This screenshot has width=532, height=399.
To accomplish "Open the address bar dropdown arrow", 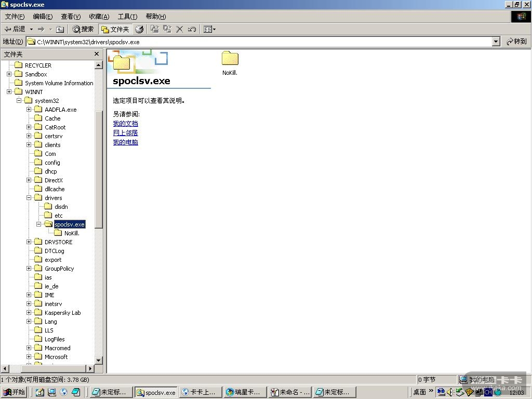I will [496, 42].
